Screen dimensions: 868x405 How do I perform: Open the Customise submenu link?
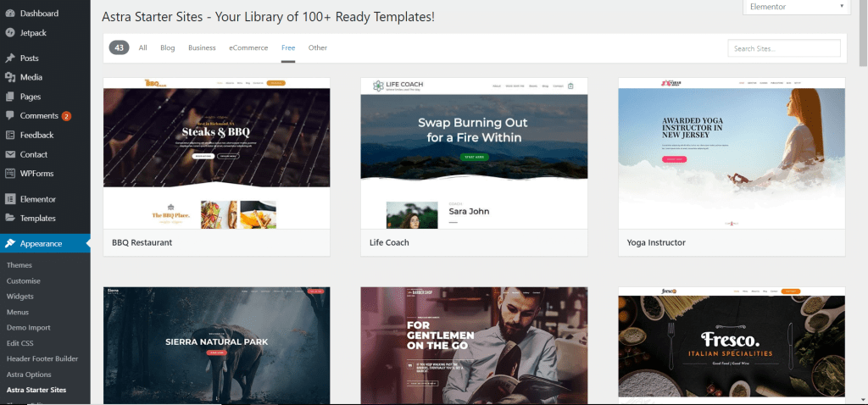(x=23, y=281)
